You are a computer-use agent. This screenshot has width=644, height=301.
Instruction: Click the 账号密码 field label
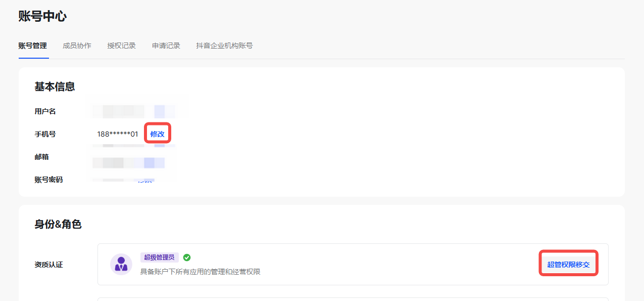tap(48, 180)
